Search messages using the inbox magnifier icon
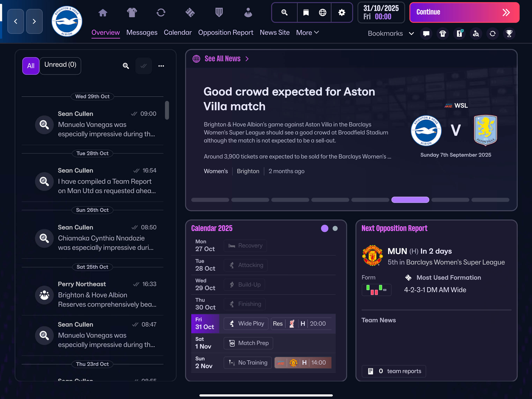The height and width of the screenshot is (399, 532). pos(126,66)
